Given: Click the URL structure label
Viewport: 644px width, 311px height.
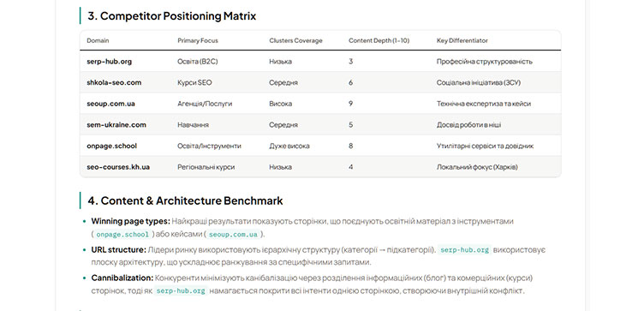Looking at the screenshot, I should (x=119, y=250).
